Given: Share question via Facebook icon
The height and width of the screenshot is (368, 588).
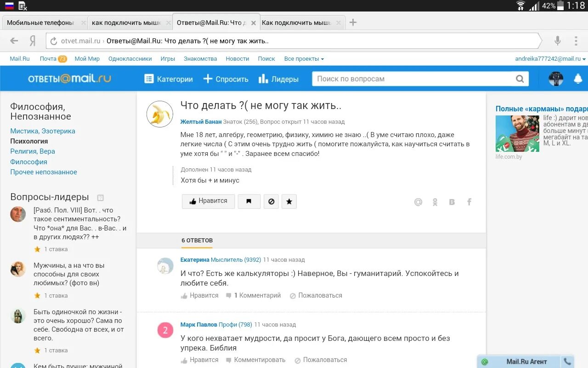Looking at the screenshot, I should tap(469, 202).
